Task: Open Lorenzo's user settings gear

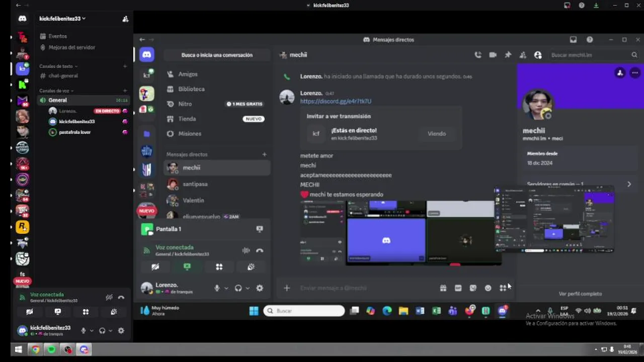Action: point(260,288)
